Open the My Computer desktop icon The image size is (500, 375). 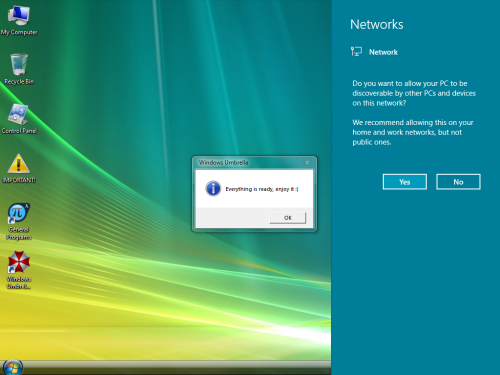19,20
